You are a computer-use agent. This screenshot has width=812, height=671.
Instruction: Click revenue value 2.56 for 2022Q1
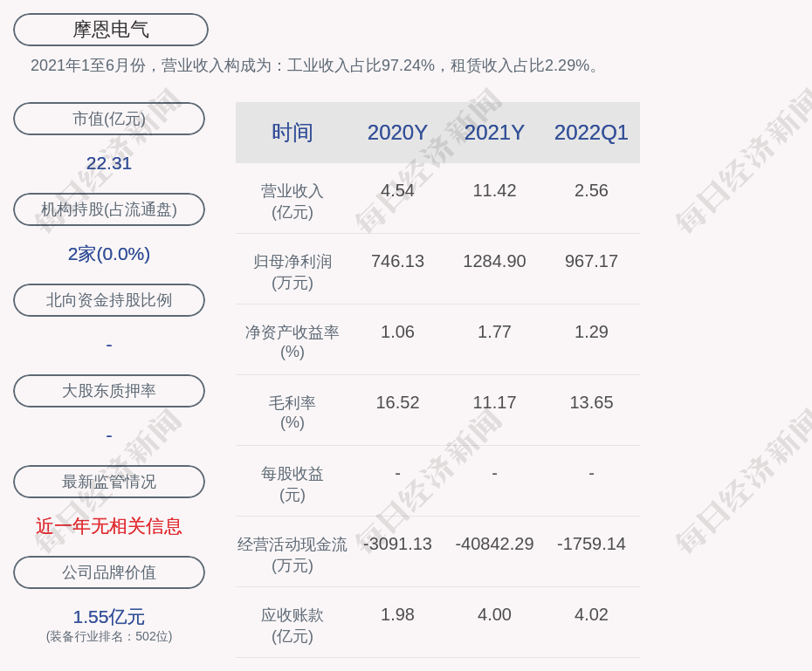(x=591, y=190)
